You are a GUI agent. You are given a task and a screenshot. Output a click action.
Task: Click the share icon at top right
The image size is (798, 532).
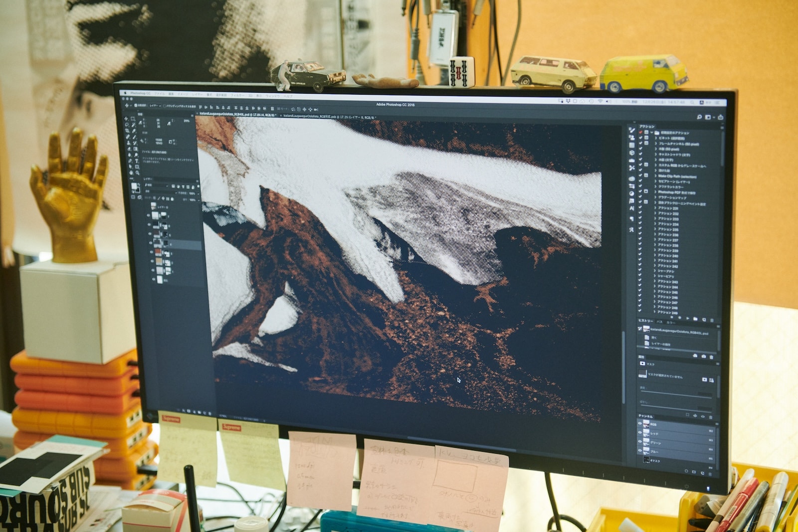tap(720, 117)
